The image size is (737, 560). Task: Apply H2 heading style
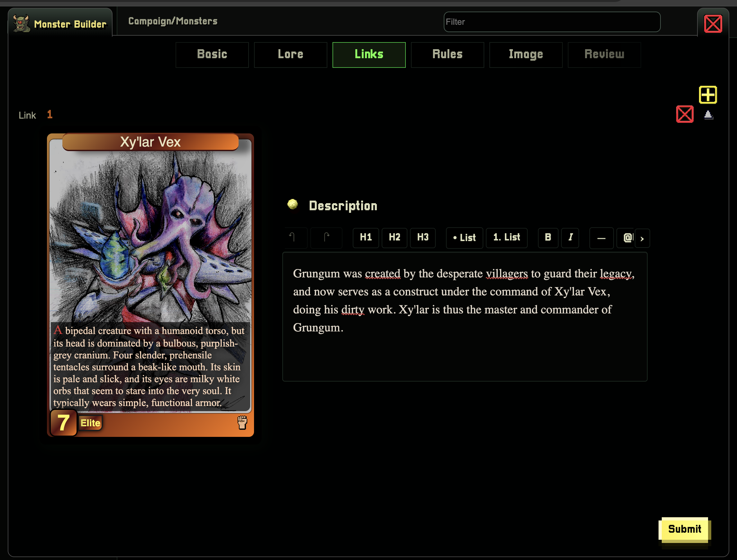pyautogui.click(x=394, y=238)
